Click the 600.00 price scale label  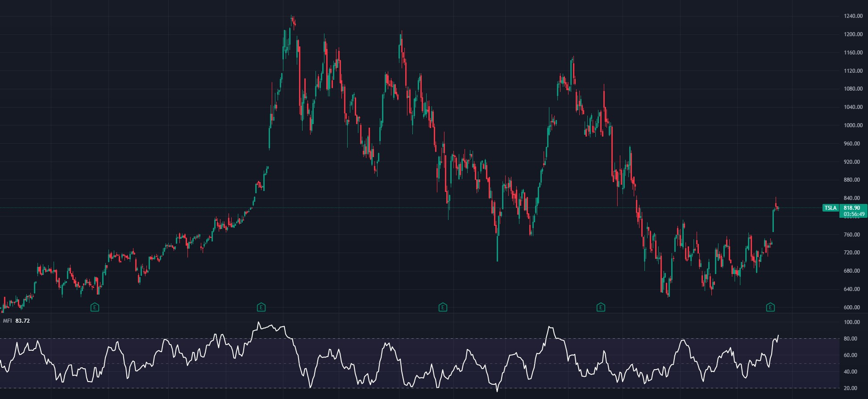(x=853, y=308)
